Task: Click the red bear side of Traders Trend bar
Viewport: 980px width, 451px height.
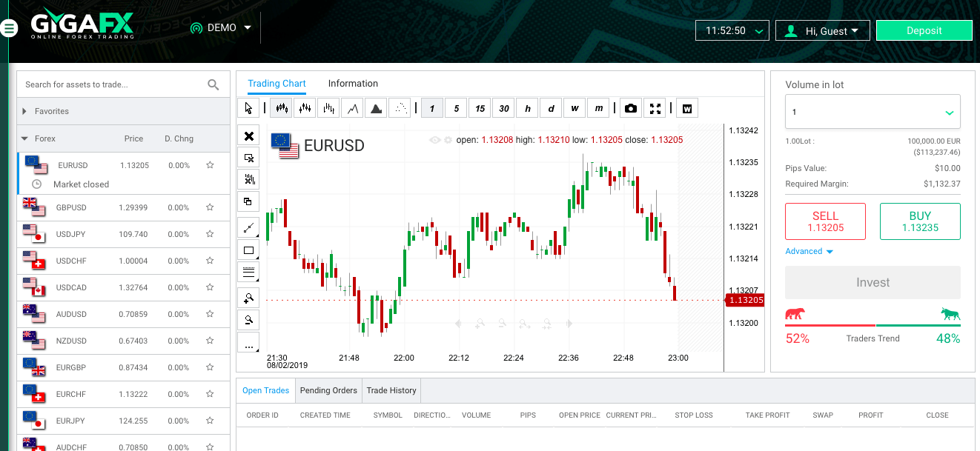Action: [830, 324]
